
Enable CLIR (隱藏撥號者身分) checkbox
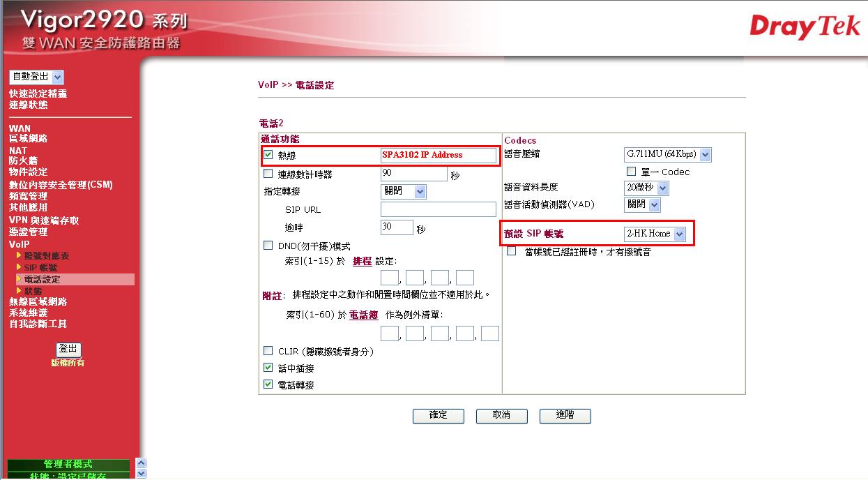coord(268,351)
